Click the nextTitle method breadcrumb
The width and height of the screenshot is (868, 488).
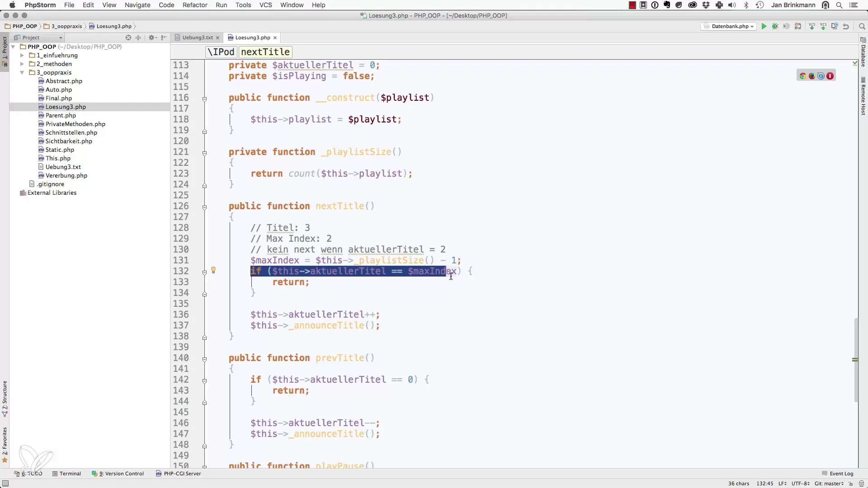click(265, 52)
